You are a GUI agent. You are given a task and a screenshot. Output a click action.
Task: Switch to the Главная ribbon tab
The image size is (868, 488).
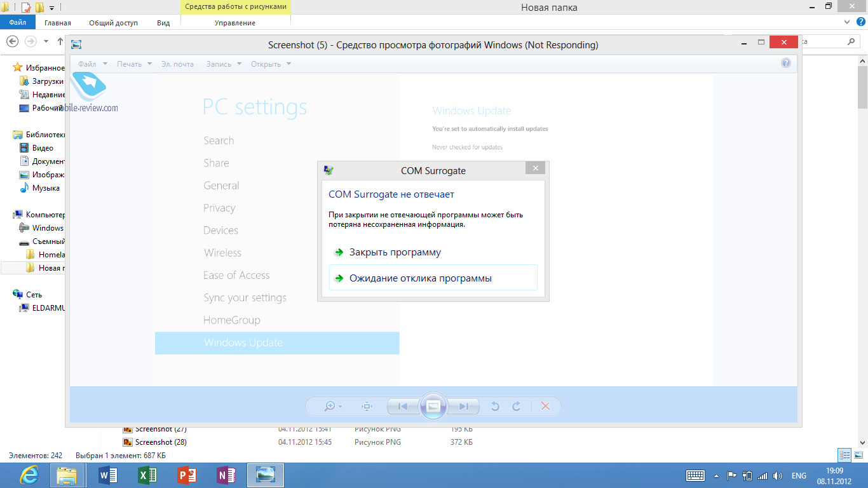pos(58,22)
